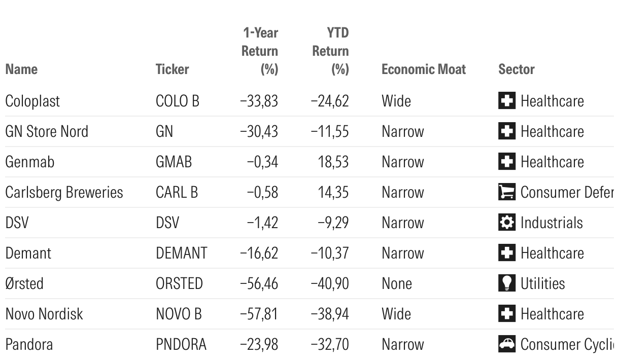The image size is (619, 364).
Task: Select the PNDORA ticker cell
Action: point(181,344)
